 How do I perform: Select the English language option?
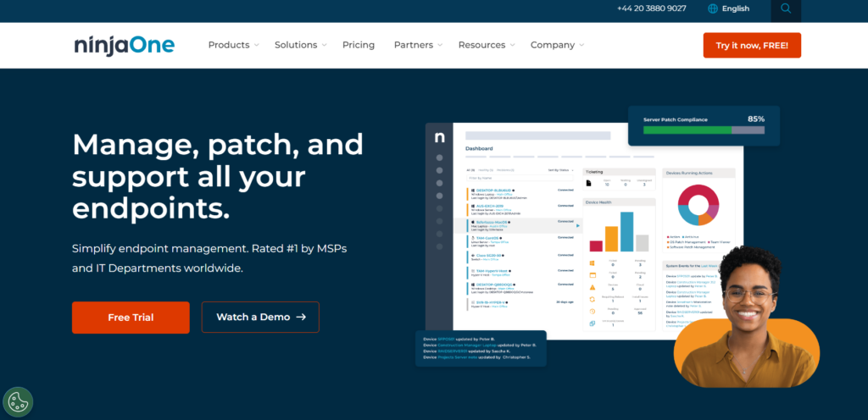tap(735, 8)
